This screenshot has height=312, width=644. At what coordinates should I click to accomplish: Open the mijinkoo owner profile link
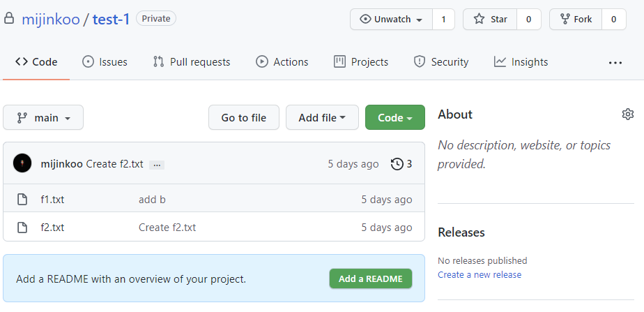coord(50,19)
